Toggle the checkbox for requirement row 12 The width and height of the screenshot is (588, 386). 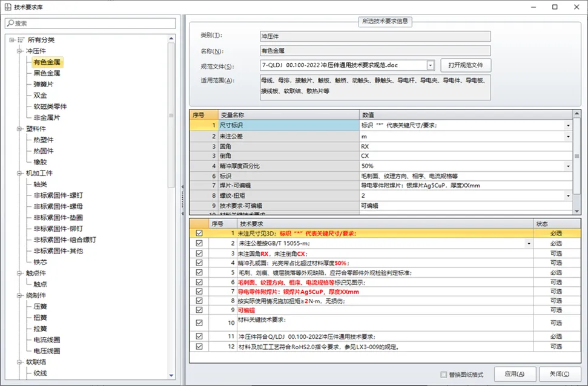click(x=199, y=347)
